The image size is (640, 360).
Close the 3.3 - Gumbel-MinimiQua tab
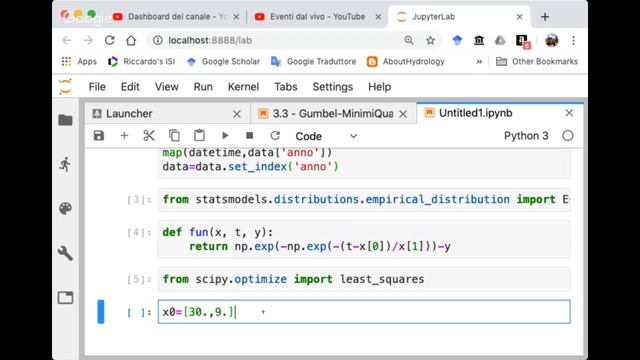403,114
